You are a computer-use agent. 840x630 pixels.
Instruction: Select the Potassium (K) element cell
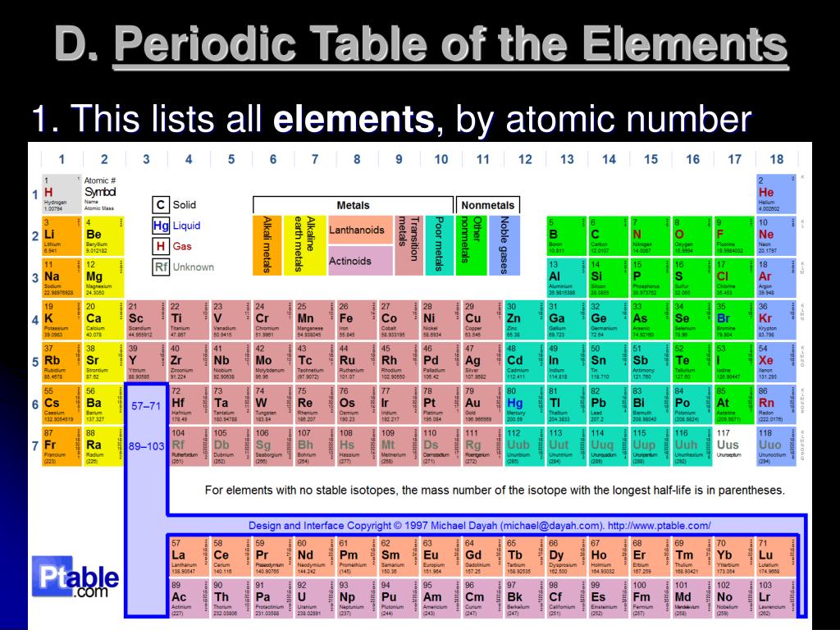(x=62, y=320)
